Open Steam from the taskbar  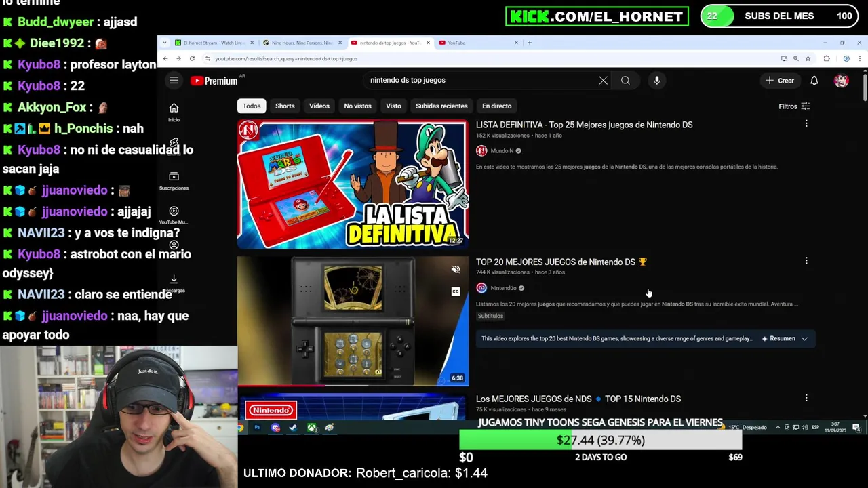coord(293,428)
